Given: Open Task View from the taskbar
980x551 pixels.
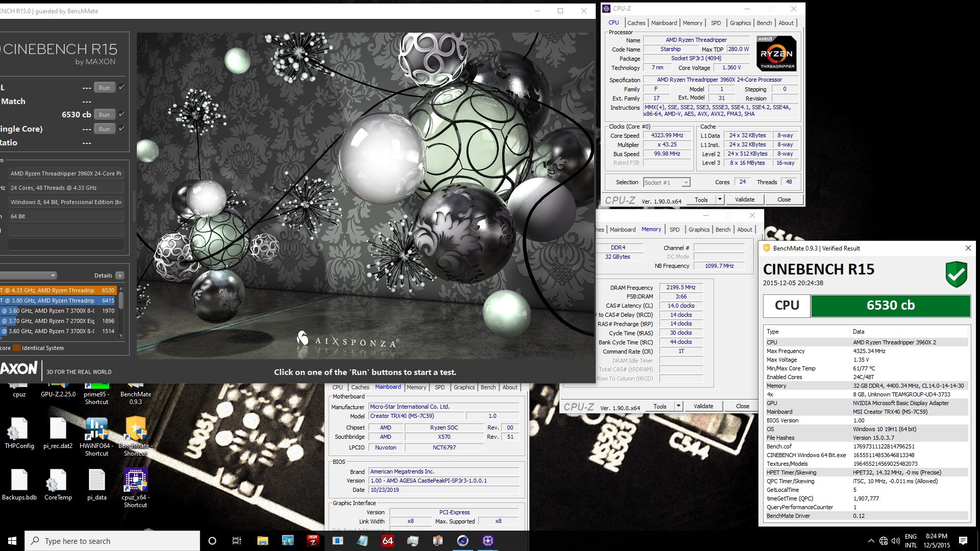Looking at the screenshot, I should (x=237, y=541).
